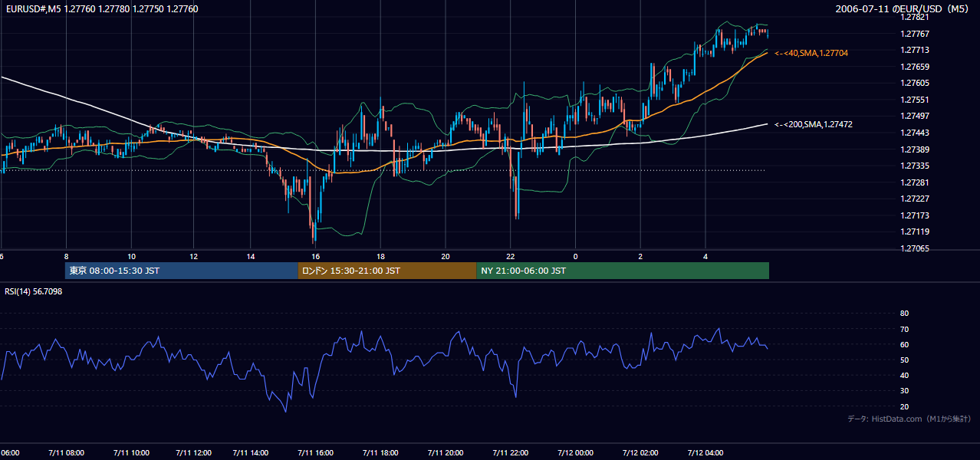
Task: Click price axis value 1.27227
Action: click(915, 199)
